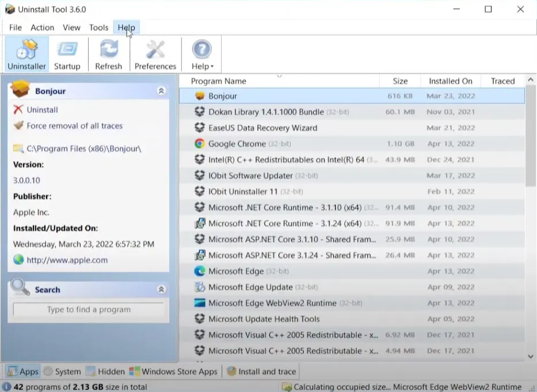Click the broom icon for force removal

18,125
